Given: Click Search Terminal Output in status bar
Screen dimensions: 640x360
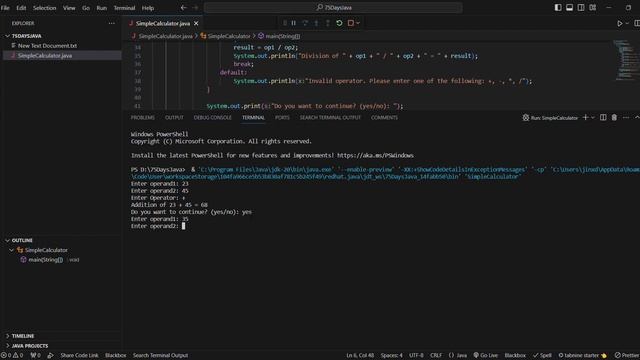Looking at the screenshot, I should pyautogui.click(x=160, y=356).
